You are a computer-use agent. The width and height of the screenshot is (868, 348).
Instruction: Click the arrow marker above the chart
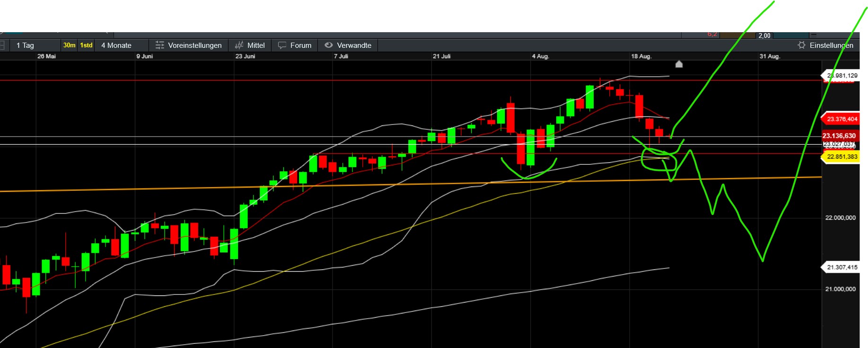679,64
